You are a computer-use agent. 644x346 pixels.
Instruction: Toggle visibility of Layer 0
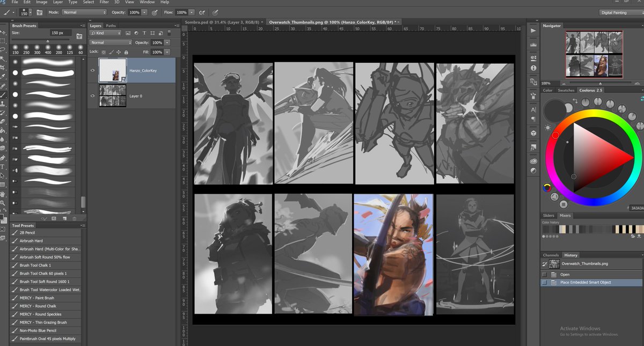[x=93, y=96]
